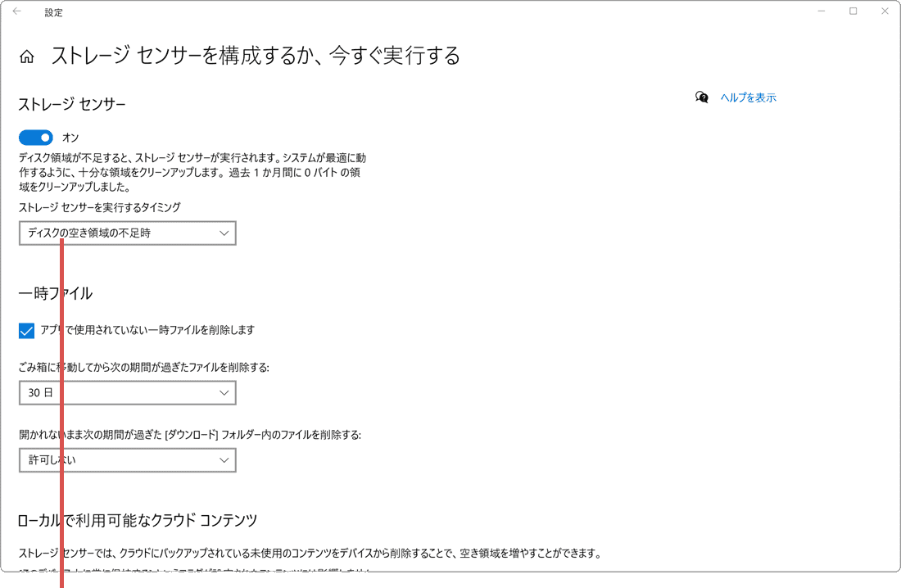Open the 許可しない downloads folder dropdown

[x=127, y=459]
